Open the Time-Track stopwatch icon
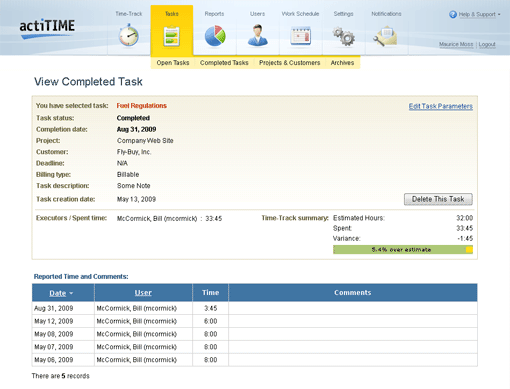The height and width of the screenshot is (389, 510). point(129,35)
